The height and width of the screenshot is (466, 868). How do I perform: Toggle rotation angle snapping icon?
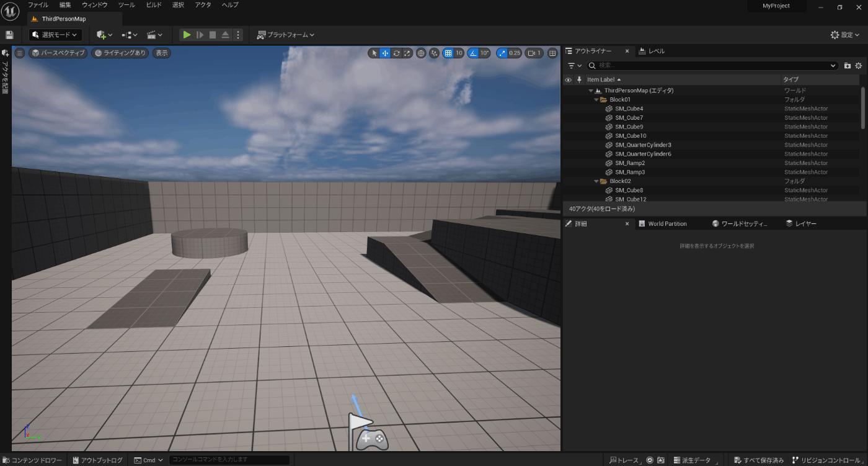point(472,53)
